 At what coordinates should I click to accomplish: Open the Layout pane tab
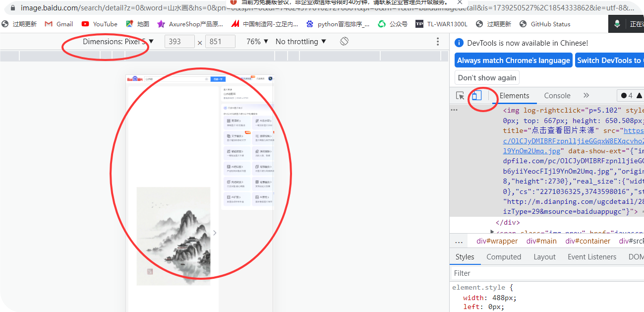pos(544,257)
